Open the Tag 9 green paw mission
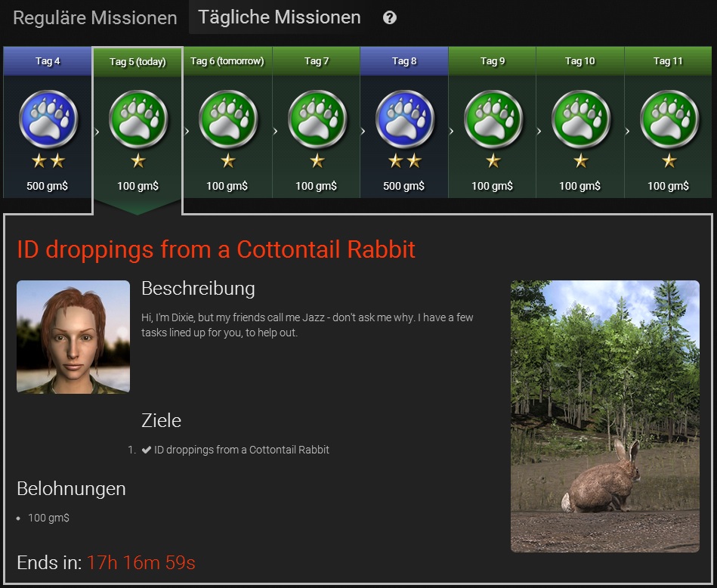Image resolution: width=717 pixels, height=588 pixels. coord(493,119)
